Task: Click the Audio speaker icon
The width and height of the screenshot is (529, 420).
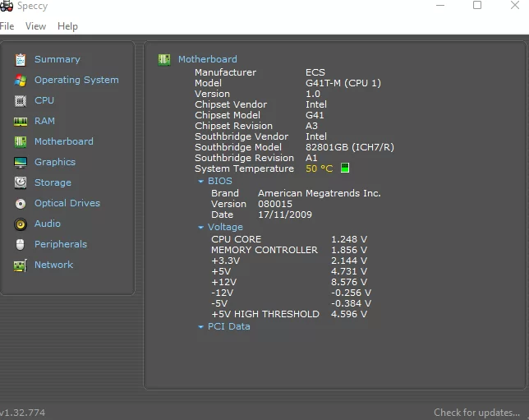Action: pos(21,224)
